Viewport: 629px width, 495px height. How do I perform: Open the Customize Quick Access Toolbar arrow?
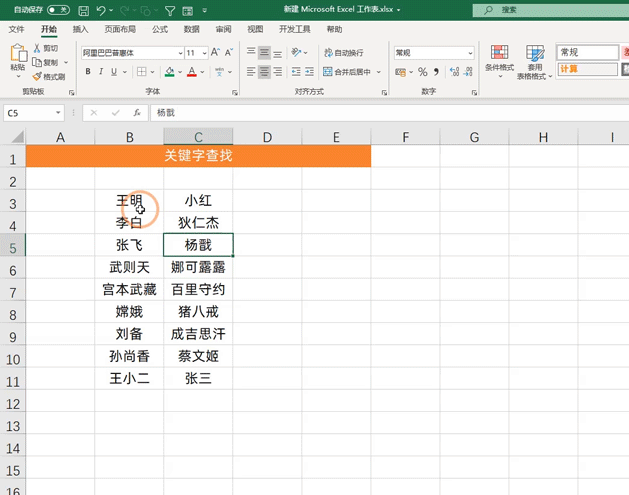point(205,11)
